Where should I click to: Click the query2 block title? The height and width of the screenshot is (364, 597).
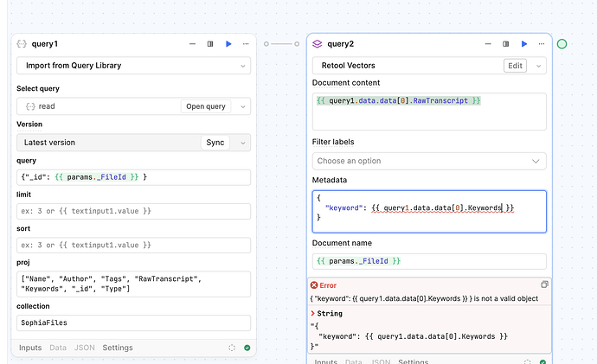[x=340, y=44]
